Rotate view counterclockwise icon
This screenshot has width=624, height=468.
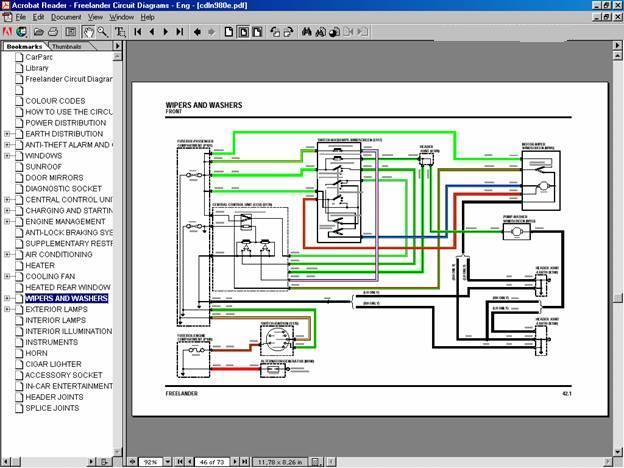[275, 32]
